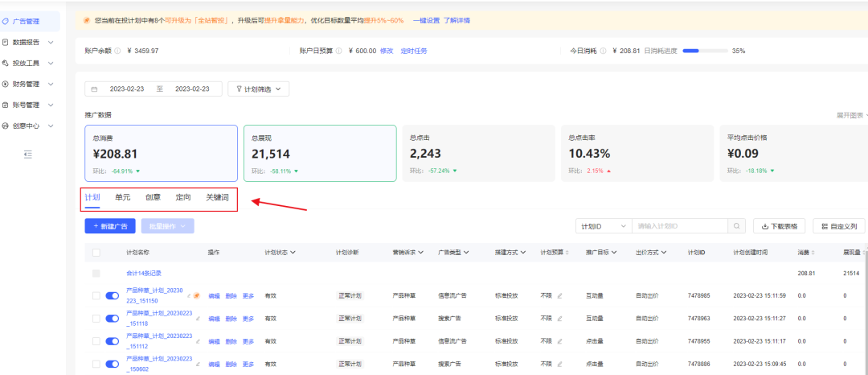Screen dimensions: 868x375
Task: Open the 定时任务 link
Action: tap(414, 51)
